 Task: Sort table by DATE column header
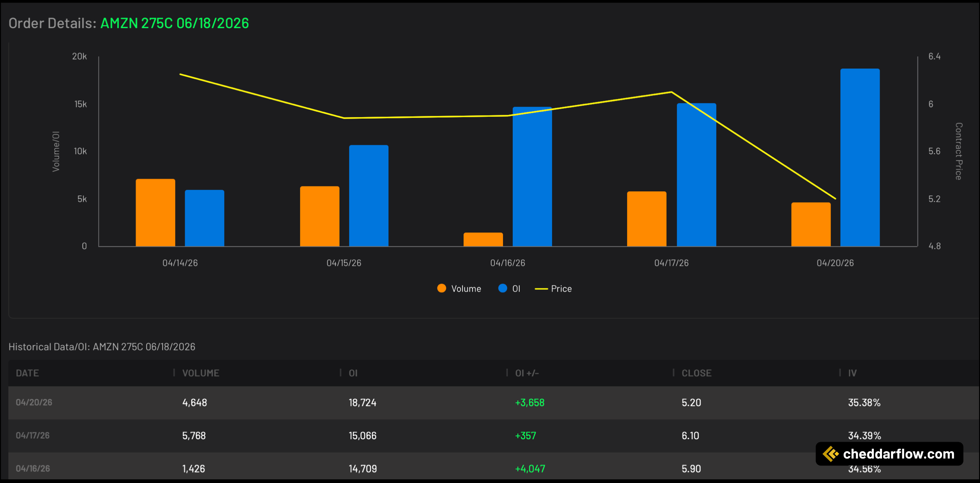(27, 373)
